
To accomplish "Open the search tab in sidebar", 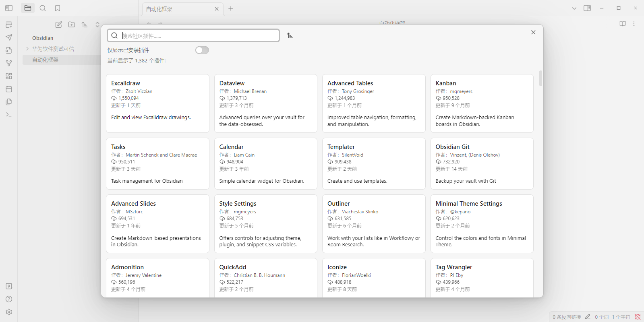I will (43, 8).
